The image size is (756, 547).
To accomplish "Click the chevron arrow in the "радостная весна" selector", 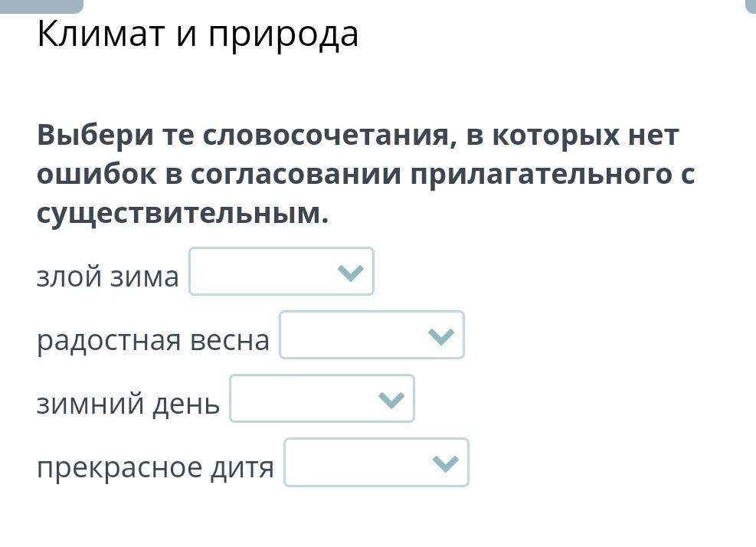I will [441, 336].
